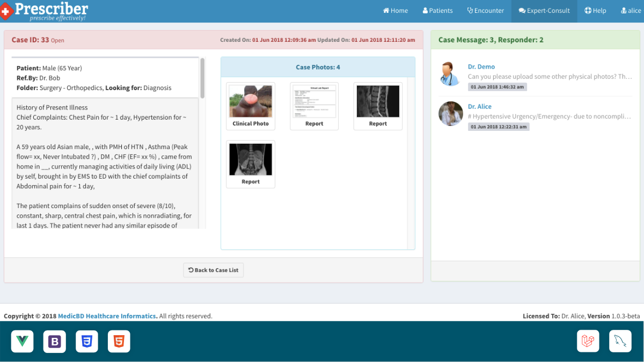Open the alice user account menu
The width and height of the screenshot is (644, 362).
pos(631,11)
